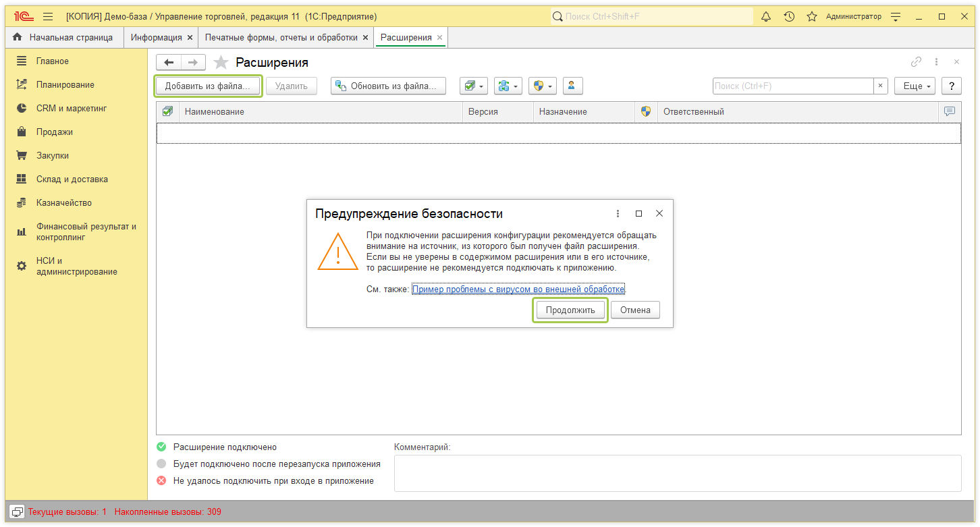Open the Продажи section in sidebar
This screenshot has height=527, width=980.
55,132
